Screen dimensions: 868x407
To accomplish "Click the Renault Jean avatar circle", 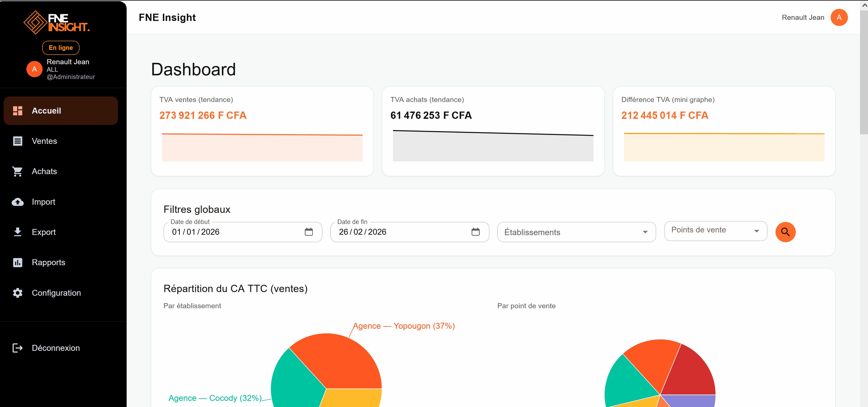I will [x=840, y=17].
